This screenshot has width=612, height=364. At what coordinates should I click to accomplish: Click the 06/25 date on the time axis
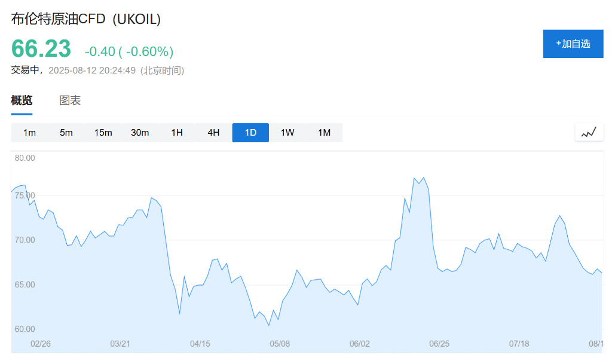coord(439,344)
